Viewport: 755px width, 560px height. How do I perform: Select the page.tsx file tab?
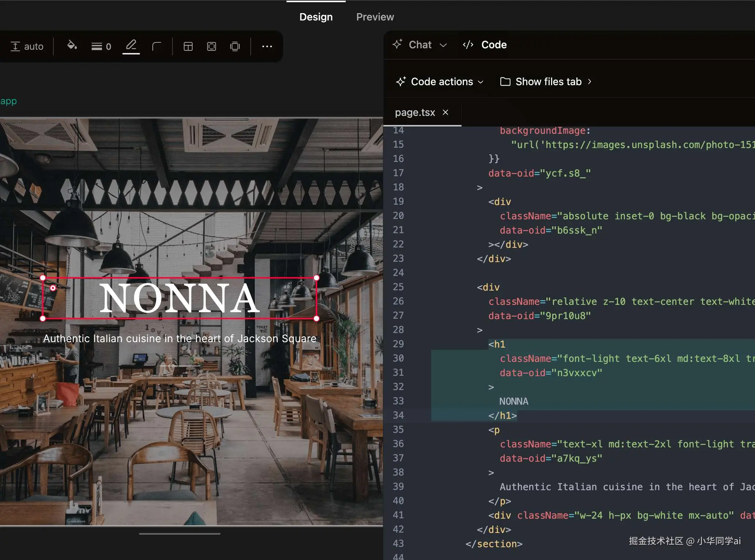(415, 112)
